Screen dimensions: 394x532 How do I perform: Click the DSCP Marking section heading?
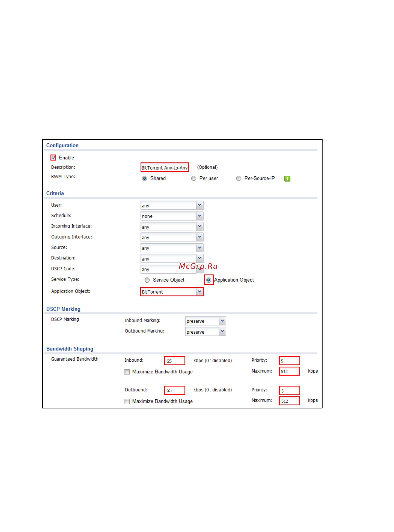[x=63, y=309]
